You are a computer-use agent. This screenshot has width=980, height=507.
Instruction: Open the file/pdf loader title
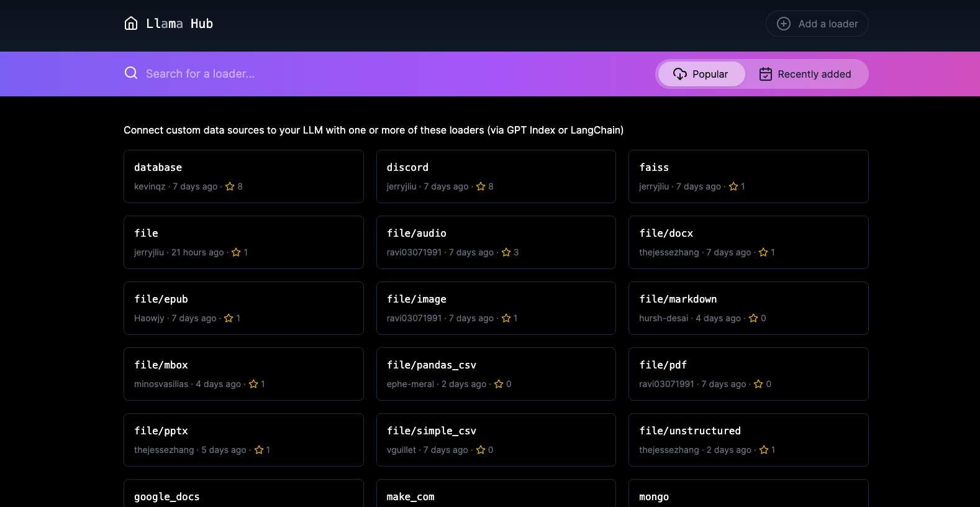coord(663,365)
